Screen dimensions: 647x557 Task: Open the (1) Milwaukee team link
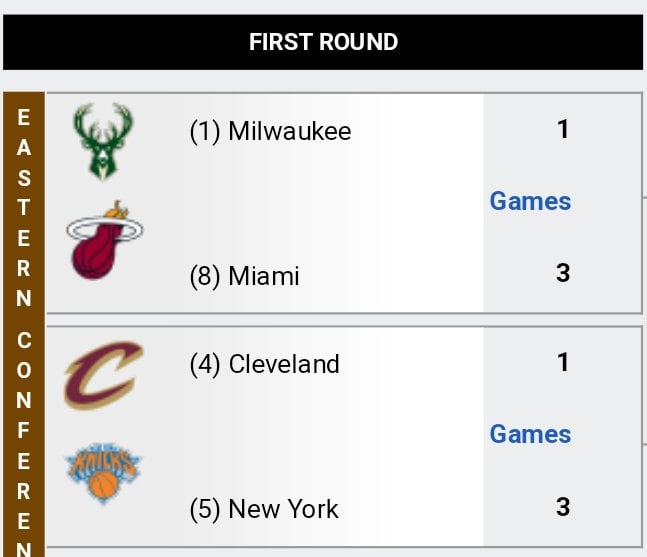click(270, 131)
